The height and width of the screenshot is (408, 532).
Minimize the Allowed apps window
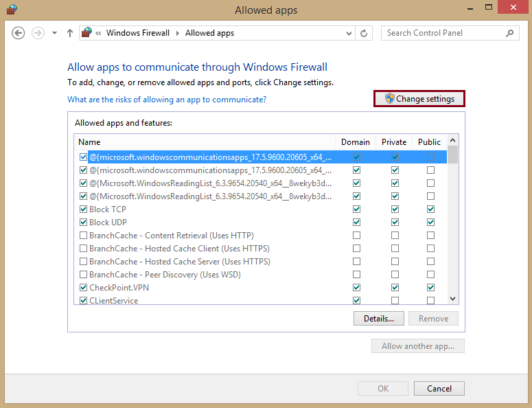coord(470,8)
